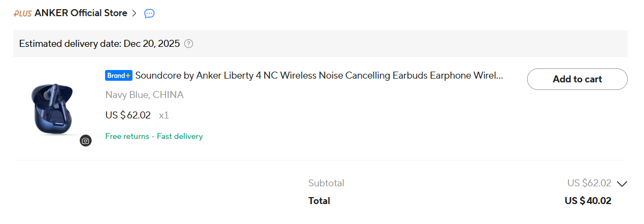Click the delivery date help question mark
The width and height of the screenshot is (644, 224).
[189, 44]
